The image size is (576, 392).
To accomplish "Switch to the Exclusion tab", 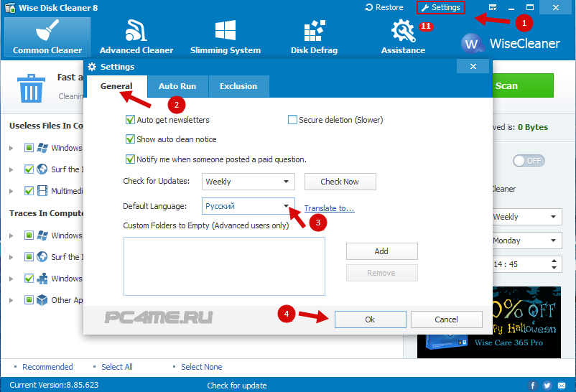I will [x=238, y=86].
